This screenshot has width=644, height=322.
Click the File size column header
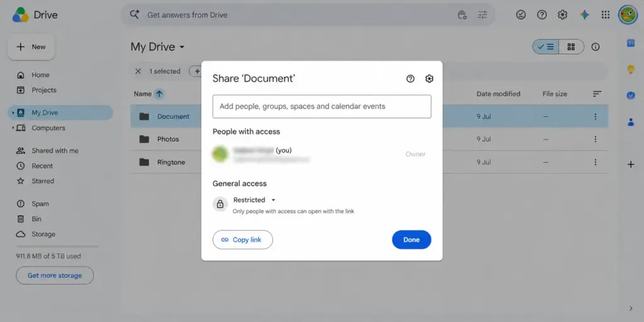tap(555, 94)
